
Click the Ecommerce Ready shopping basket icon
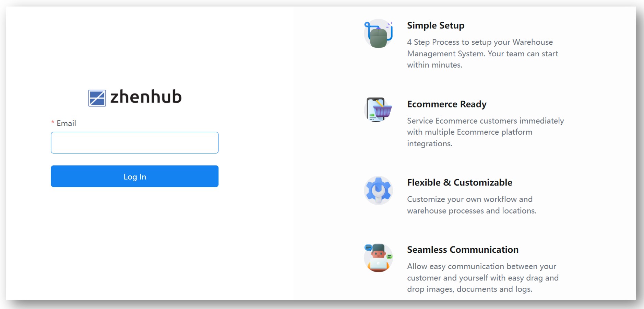click(378, 110)
